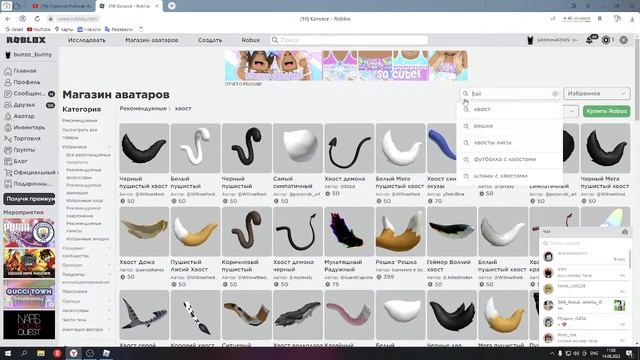Clear the 'tail' search field with the X icon
The width and height of the screenshot is (640, 360).
point(555,93)
